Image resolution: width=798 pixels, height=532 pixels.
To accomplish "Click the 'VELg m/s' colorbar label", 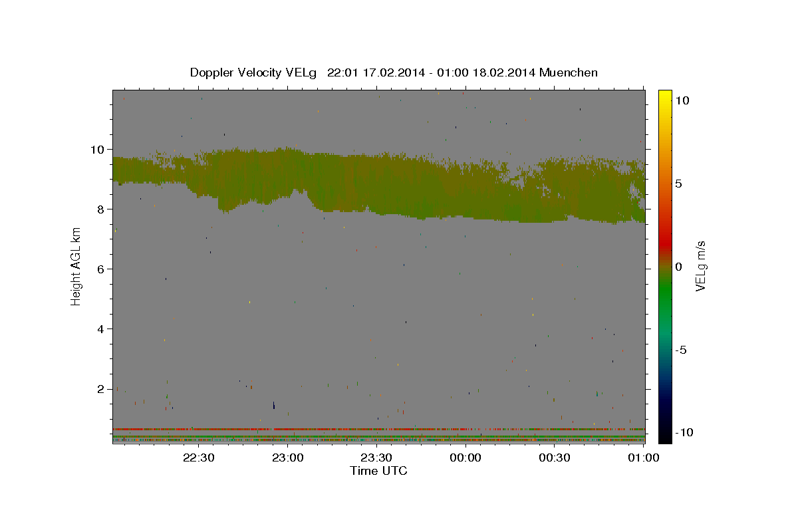I will [x=701, y=266].
